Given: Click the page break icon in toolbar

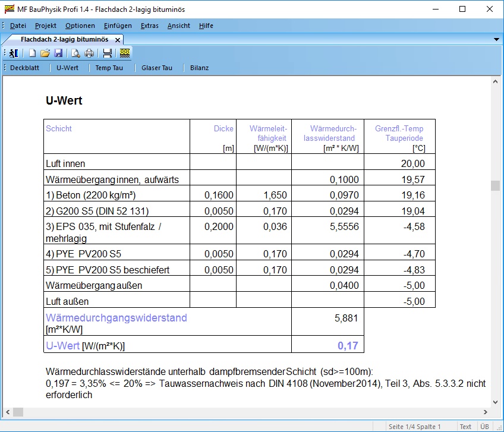Looking at the screenshot, I should click(108, 53).
